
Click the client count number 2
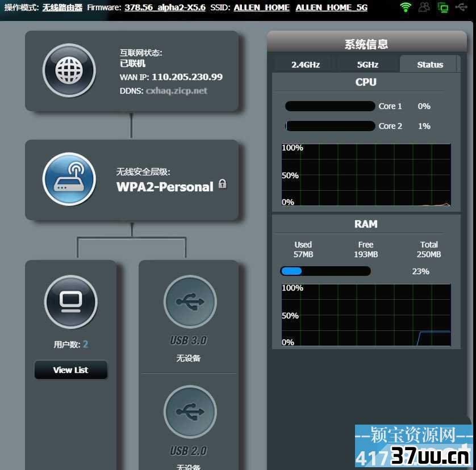click(85, 344)
